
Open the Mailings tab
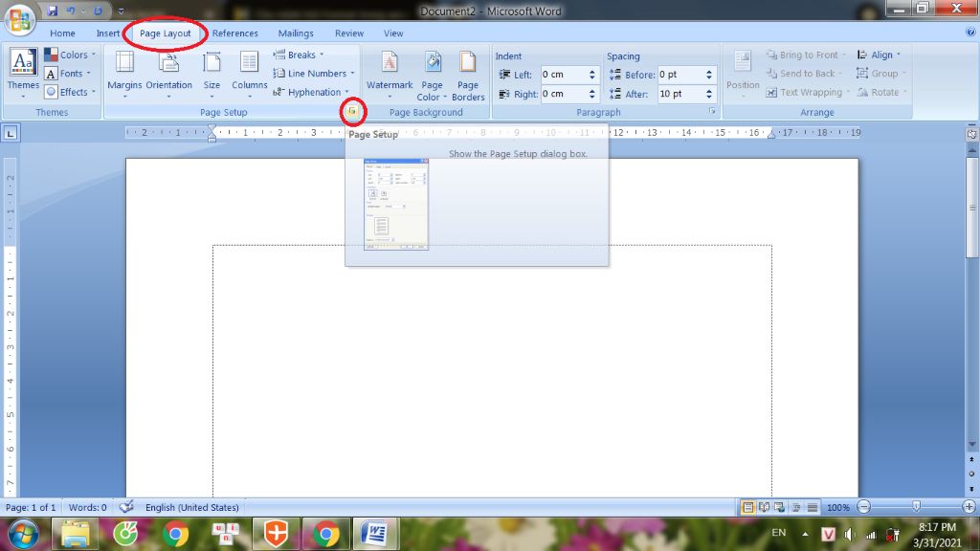296,33
